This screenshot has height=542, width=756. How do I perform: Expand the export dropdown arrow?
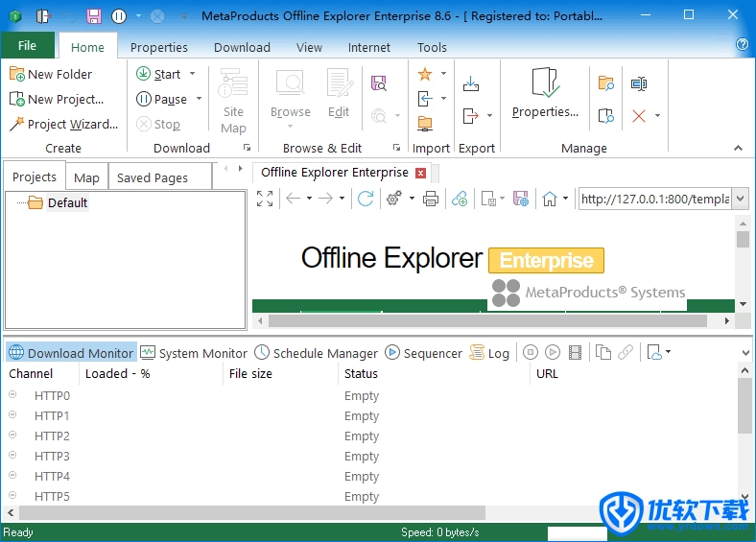(490, 116)
